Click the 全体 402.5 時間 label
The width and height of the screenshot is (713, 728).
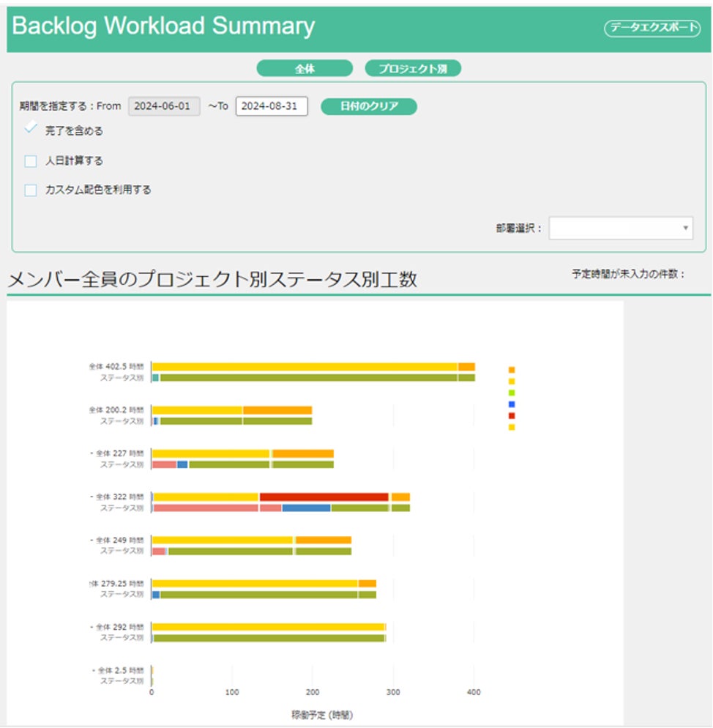click(116, 367)
